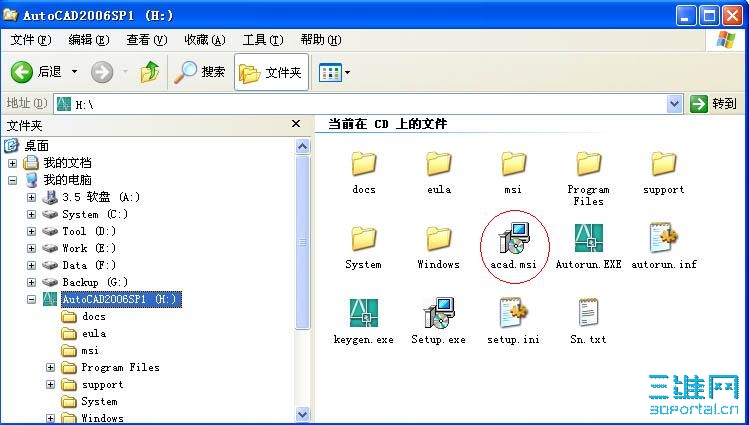Expand System (C:) drive node

click(32, 214)
